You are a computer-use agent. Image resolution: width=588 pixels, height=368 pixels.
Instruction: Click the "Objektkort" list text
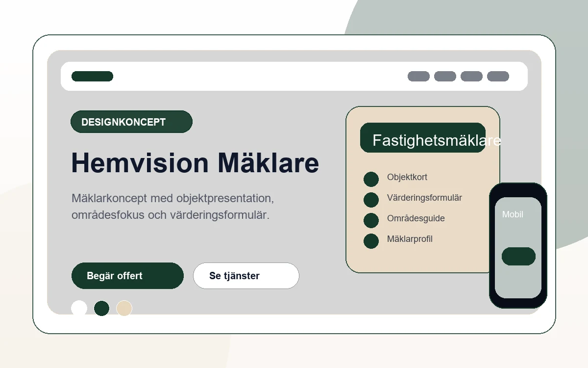[x=407, y=177]
